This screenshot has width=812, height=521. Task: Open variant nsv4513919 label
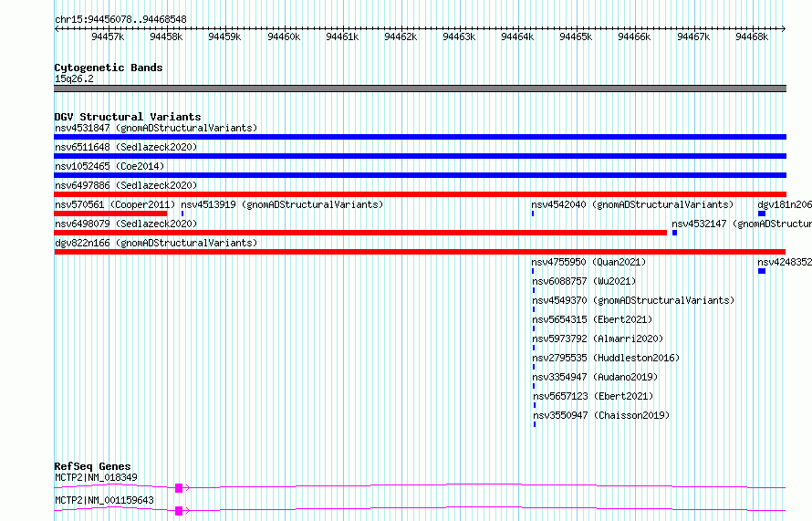tap(282, 204)
